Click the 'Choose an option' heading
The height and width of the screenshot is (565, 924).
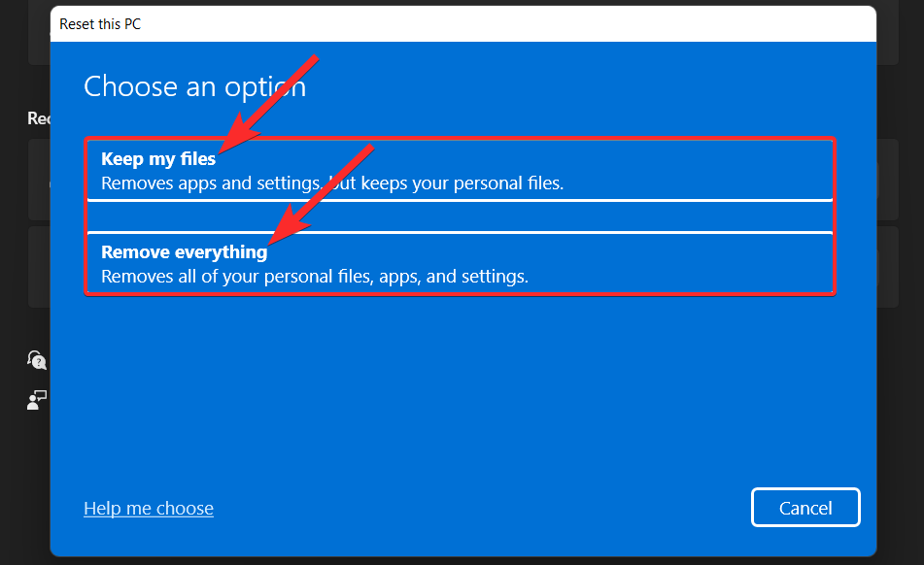194,86
